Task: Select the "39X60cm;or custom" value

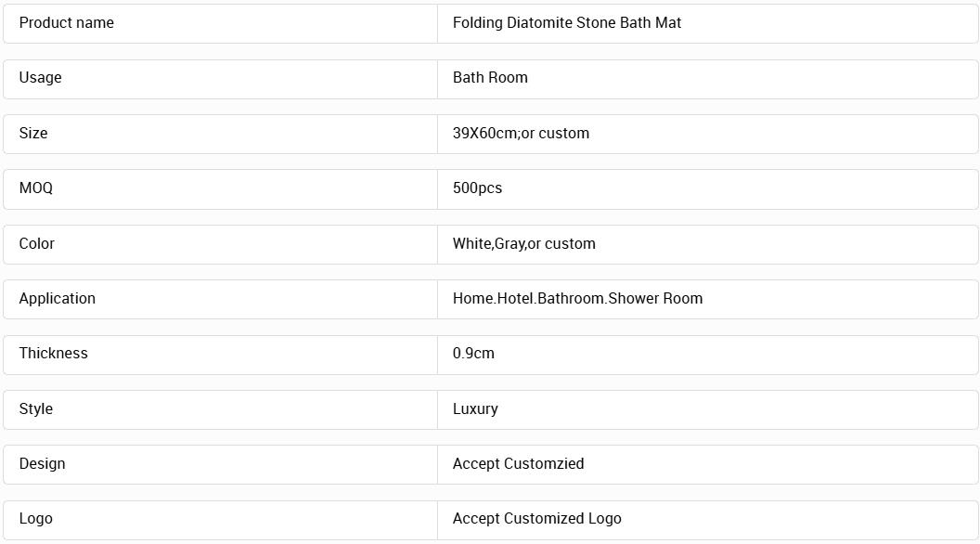Action: pos(521,134)
